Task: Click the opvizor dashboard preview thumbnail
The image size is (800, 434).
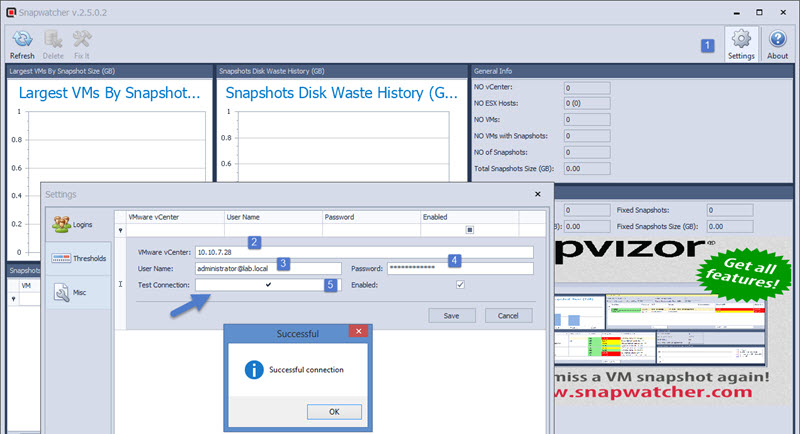Action: [660, 329]
